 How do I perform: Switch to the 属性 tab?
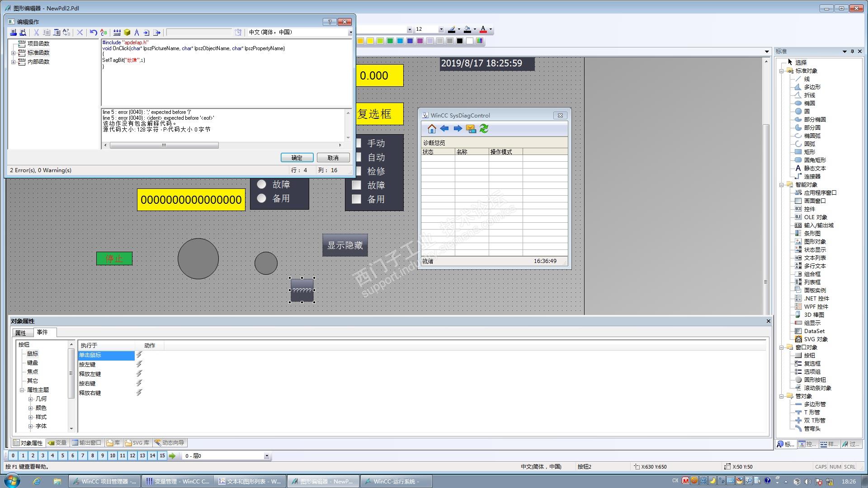click(21, 333)
